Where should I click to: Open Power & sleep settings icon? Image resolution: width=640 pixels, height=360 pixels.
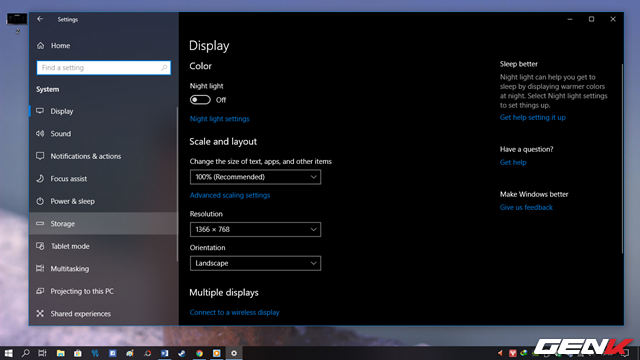click(40, 201)
